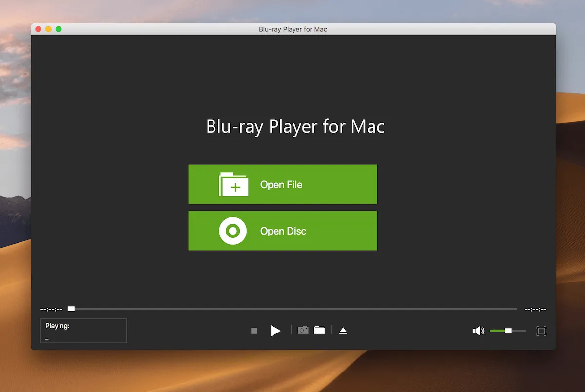Click the seek bar handle
This screenshot has width=585, height=392.
tap(71, 308)
